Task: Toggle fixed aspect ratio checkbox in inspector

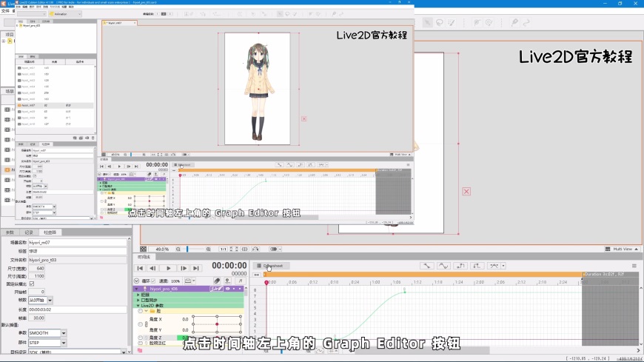Action: (x=32, y=284)
